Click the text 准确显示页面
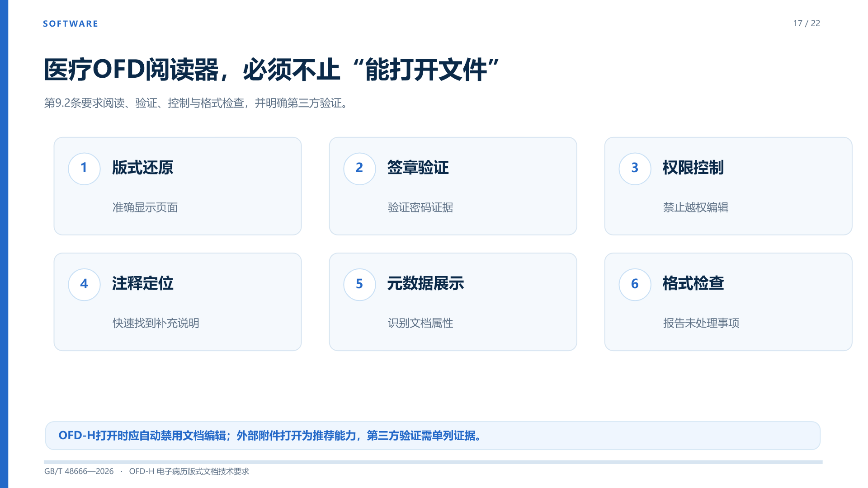868x488 pixels. 145,207
